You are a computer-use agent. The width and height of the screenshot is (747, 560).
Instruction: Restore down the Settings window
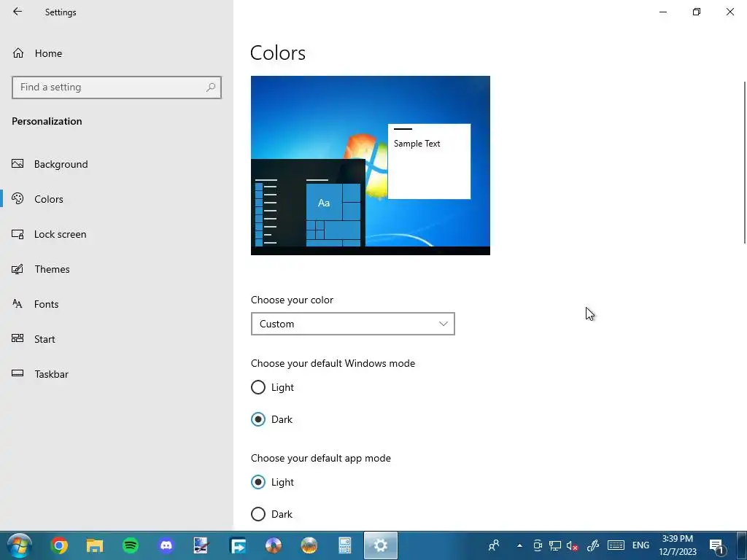(x=697, y=12)
